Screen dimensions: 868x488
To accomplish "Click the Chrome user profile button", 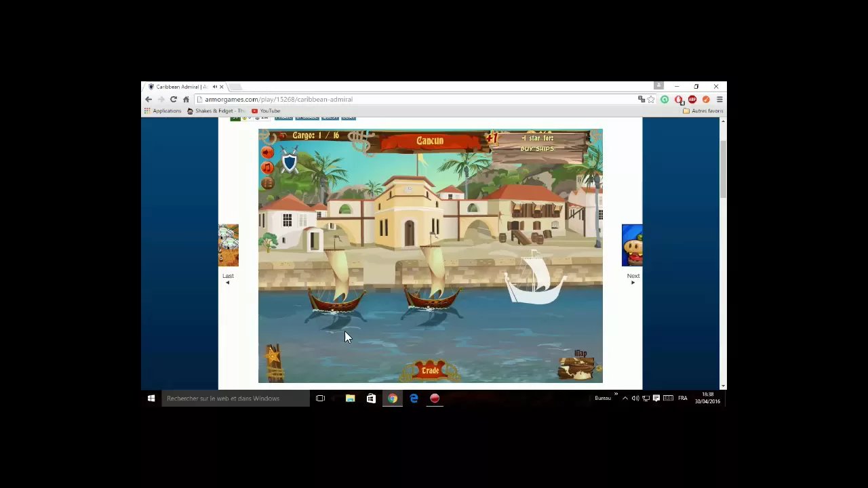I will pos(658,85).
